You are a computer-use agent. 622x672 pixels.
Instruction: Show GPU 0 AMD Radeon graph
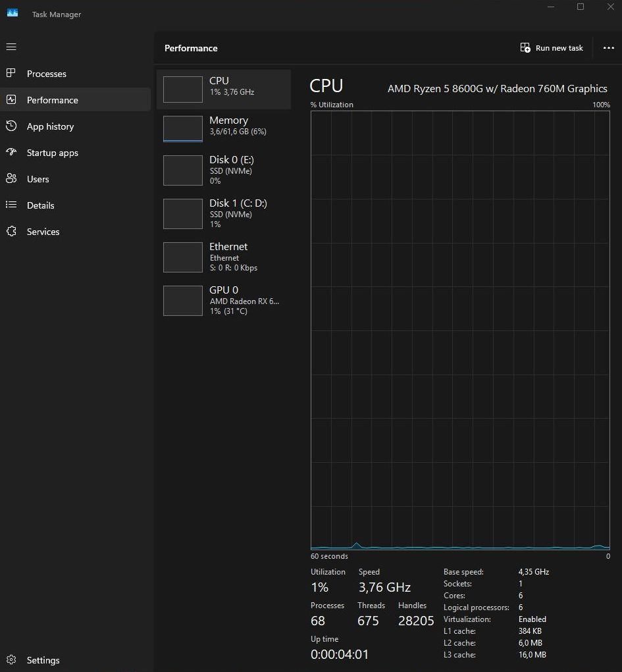[183, 301]
